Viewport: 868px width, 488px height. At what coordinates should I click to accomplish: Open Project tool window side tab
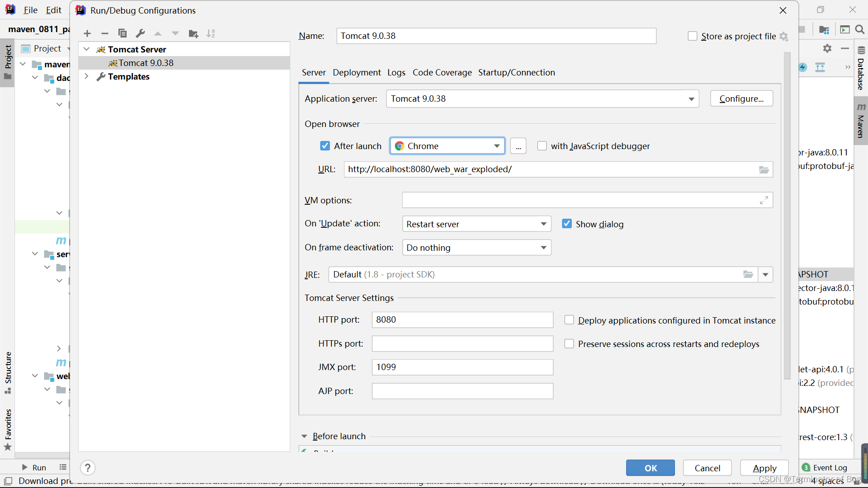click(8, 63)
